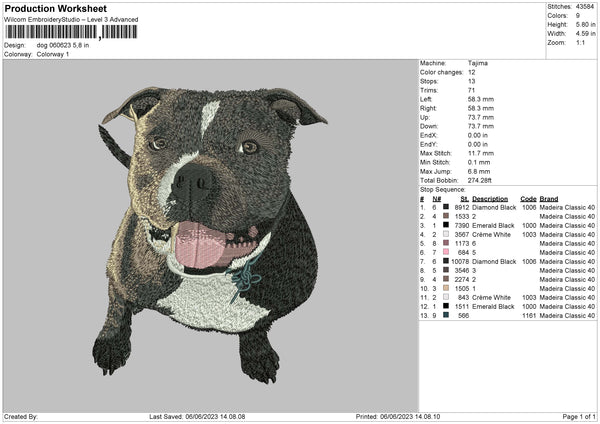
Task: Click the "Stop Sequence:" heading
Action: [x=442, y=190]
